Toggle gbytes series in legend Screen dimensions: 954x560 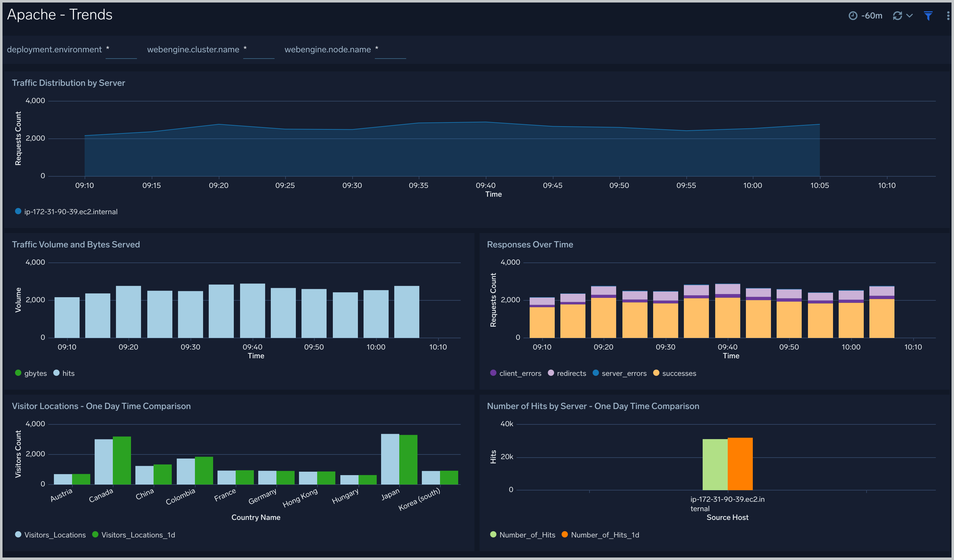pyautogui.click(x=31, y=373)
